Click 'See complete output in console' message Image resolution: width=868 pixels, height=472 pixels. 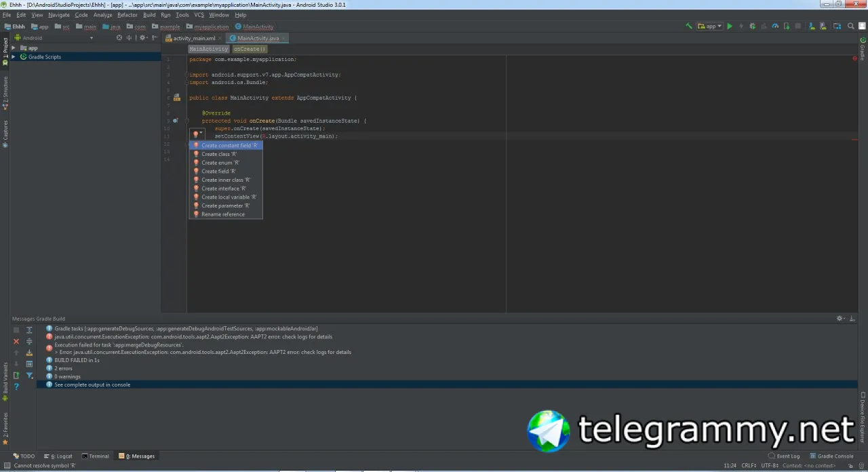pos(92,385)
